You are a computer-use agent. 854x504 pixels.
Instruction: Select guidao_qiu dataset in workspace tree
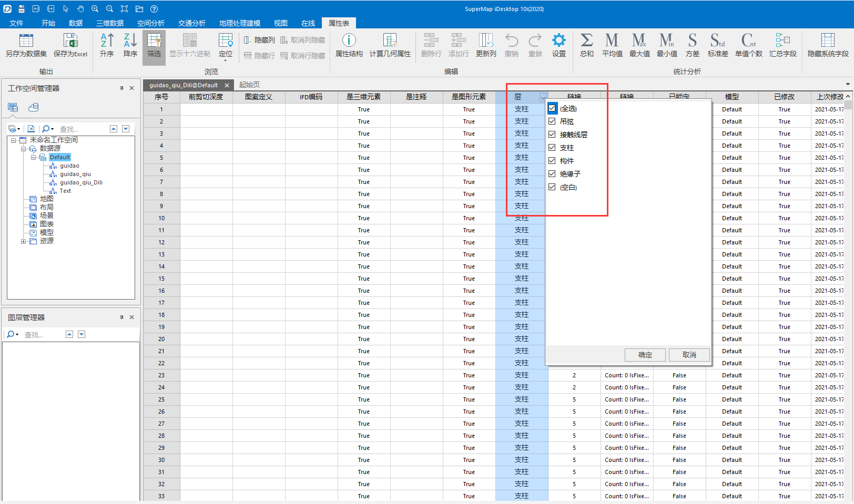point(75,174)
